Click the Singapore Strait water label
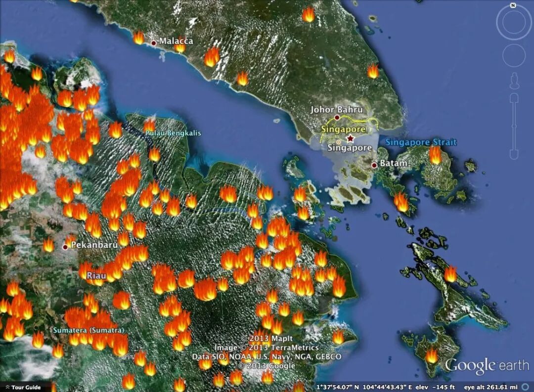The width and height of the screenshot is (534, 392). (x=421, y=142)
